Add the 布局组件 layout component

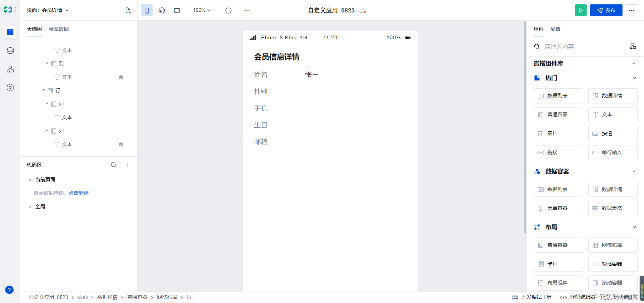[558, 283]
